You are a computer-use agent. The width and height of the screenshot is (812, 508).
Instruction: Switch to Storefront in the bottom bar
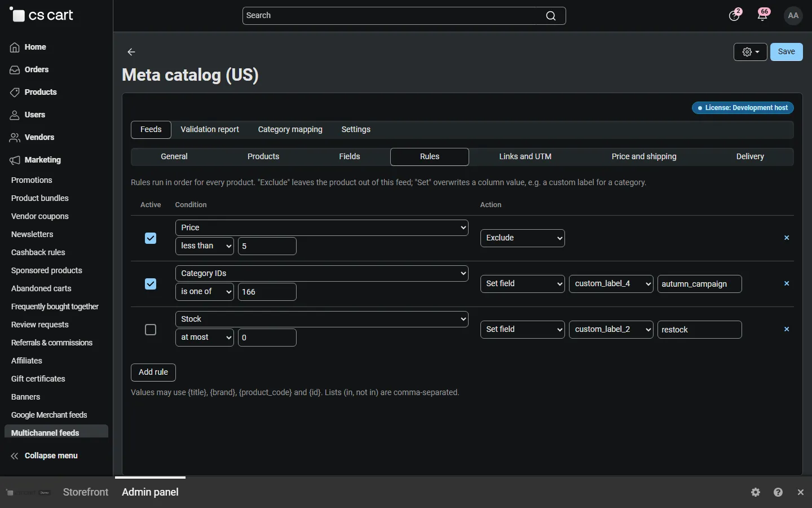coord(86,492)
